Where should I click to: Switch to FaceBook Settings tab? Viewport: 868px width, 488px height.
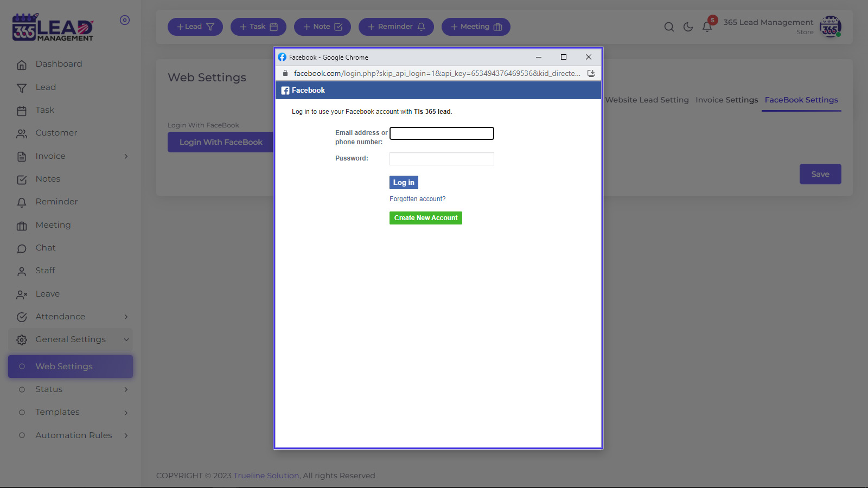click(x=801, y=100)
